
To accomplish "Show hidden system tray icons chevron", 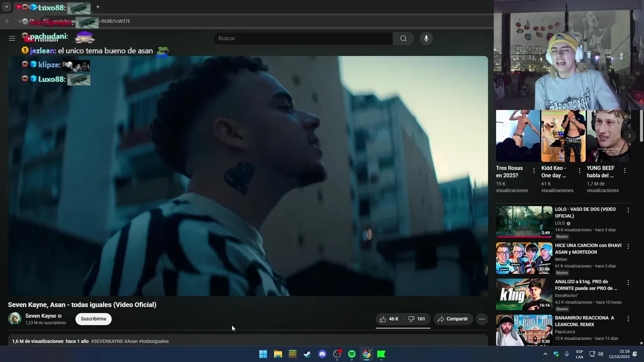I will point(545,354).
